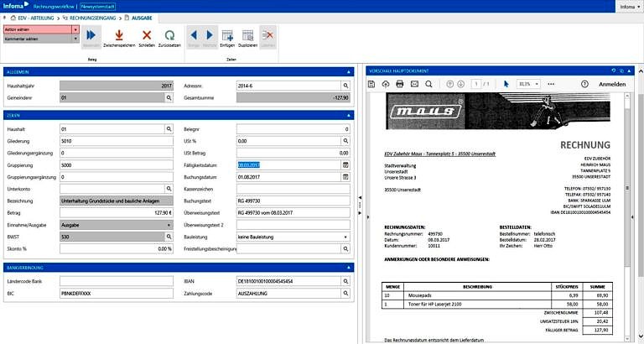The image size is (644, 344).
Task: Click RECHNUNGSEINGANG breadcrumb
Action: (x=93, y=18)
